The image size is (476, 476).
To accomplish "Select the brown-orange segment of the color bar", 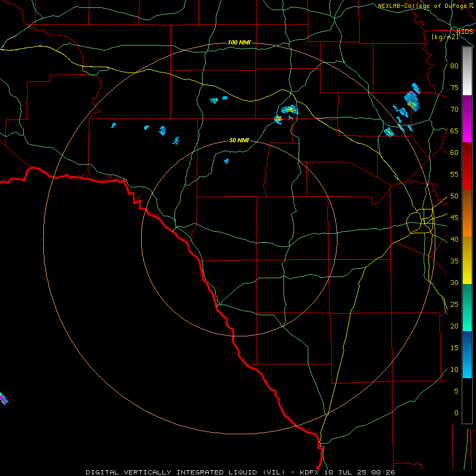I will (x=467, y=213).
